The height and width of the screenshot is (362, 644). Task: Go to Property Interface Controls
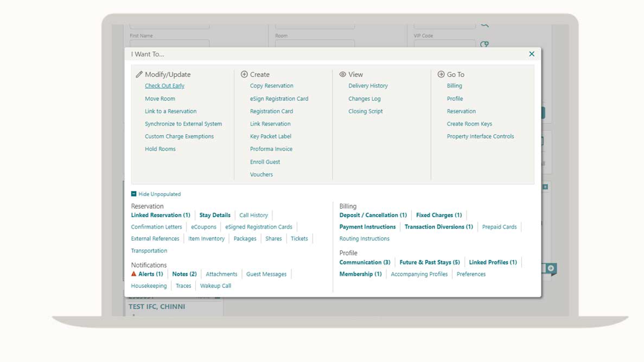click(x=480, y=136)
